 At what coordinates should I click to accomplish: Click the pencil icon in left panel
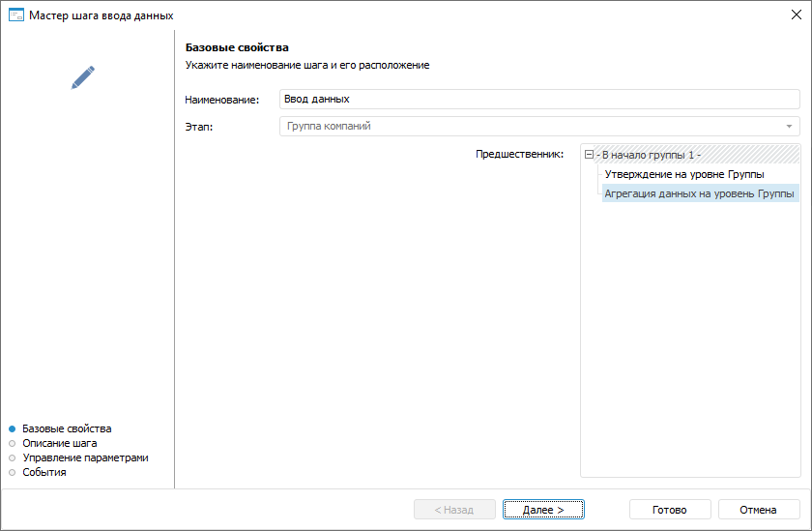(83, 77)
